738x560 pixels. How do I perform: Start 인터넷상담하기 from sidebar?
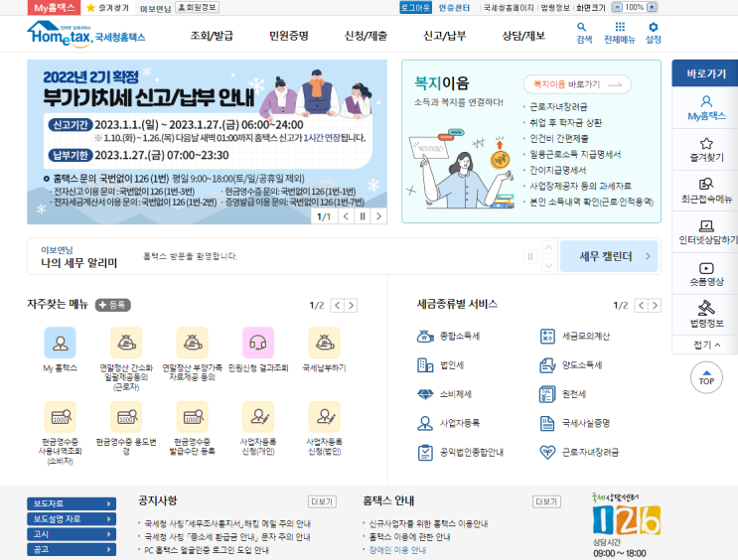[706, 232]
